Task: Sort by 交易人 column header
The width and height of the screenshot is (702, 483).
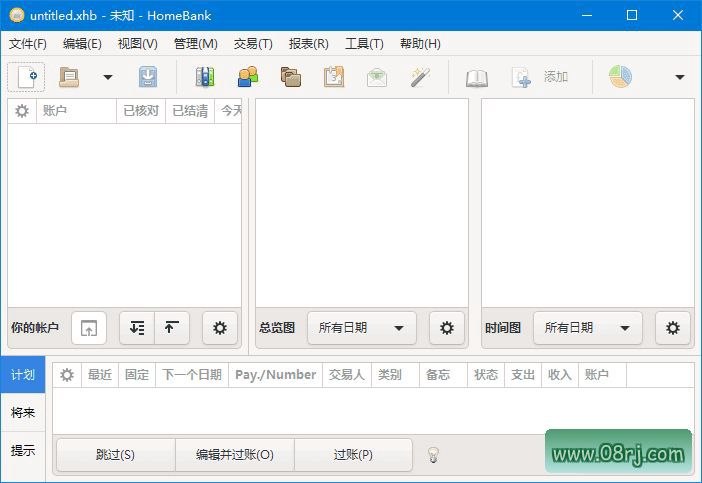Action: click(x=347, y=375)
